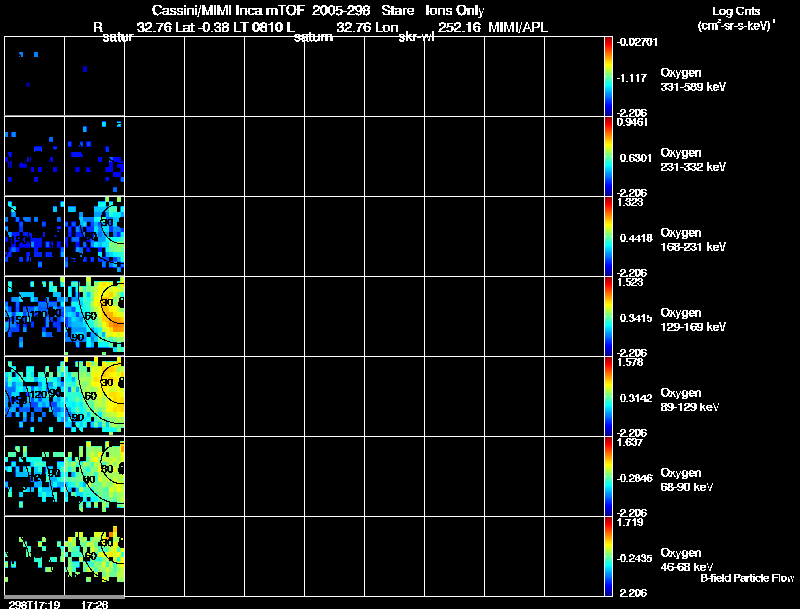
Task: Choose the Oxygen 89-129 keV image at 298T17:19
Action: 35,396
